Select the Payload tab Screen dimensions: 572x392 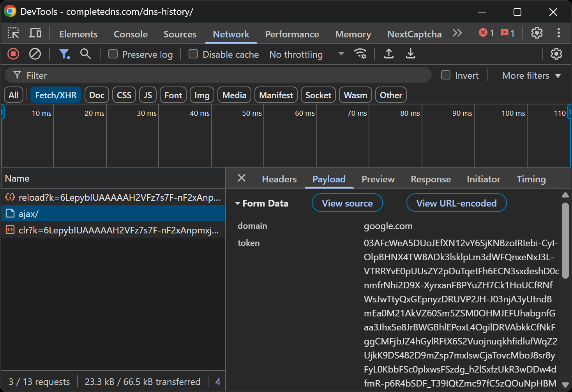click(329, 179)
